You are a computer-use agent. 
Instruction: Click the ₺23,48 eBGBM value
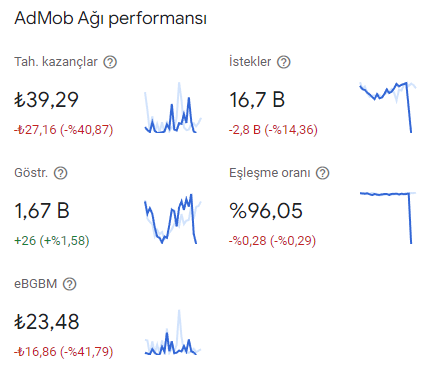[x=47, y=322]
